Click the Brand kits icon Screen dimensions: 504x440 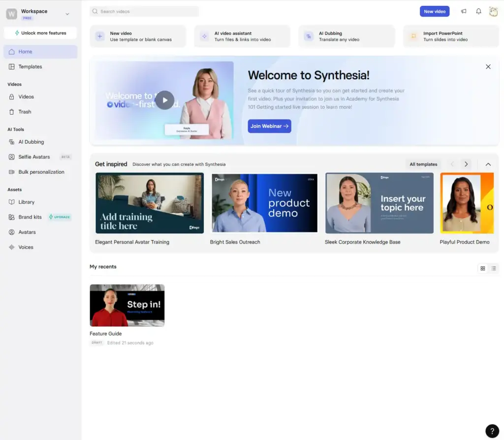click(x=12, y=217)
